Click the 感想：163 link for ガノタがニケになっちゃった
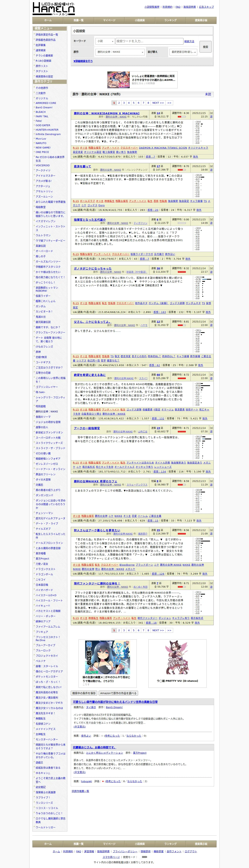The height and width of the screenshot is (868, 249). [160, 312]
